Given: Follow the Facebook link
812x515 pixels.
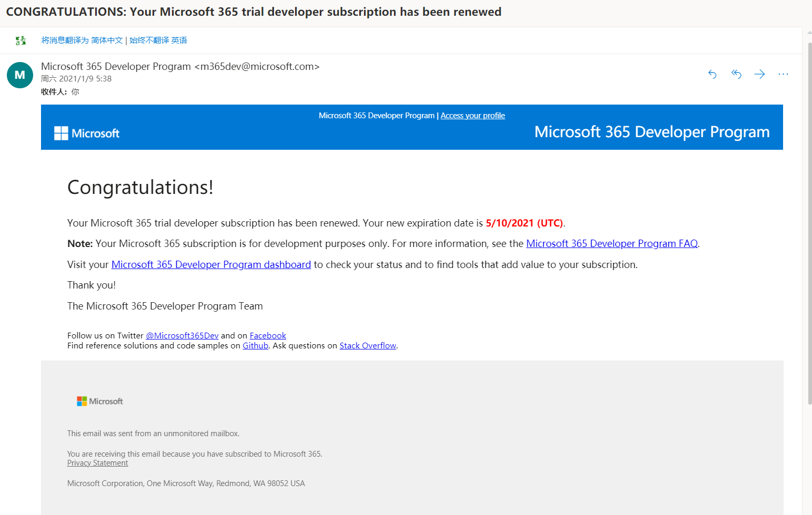Looking at the screenshot, I should point(268,335).
